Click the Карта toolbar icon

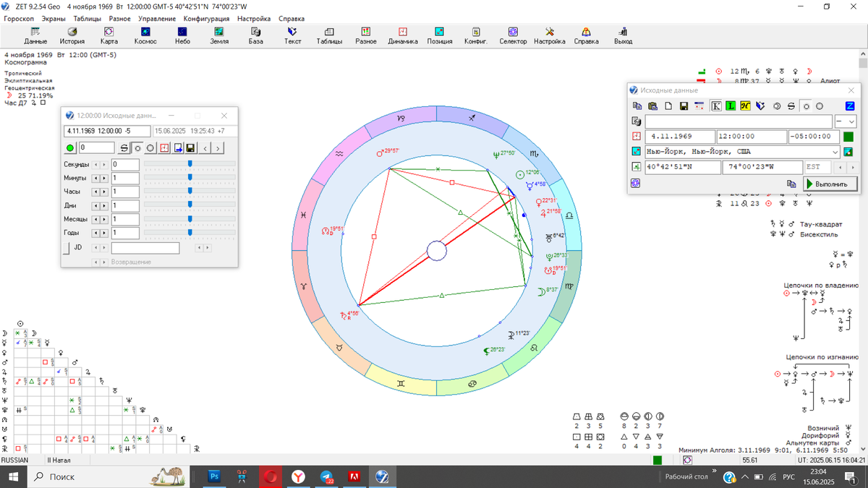[109, 36]
